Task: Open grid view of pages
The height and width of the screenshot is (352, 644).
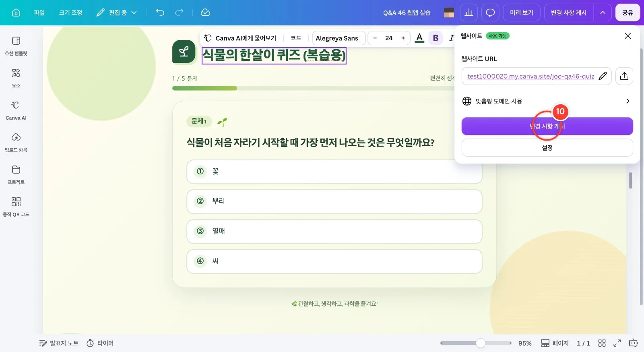Action: tap(602, 343)
